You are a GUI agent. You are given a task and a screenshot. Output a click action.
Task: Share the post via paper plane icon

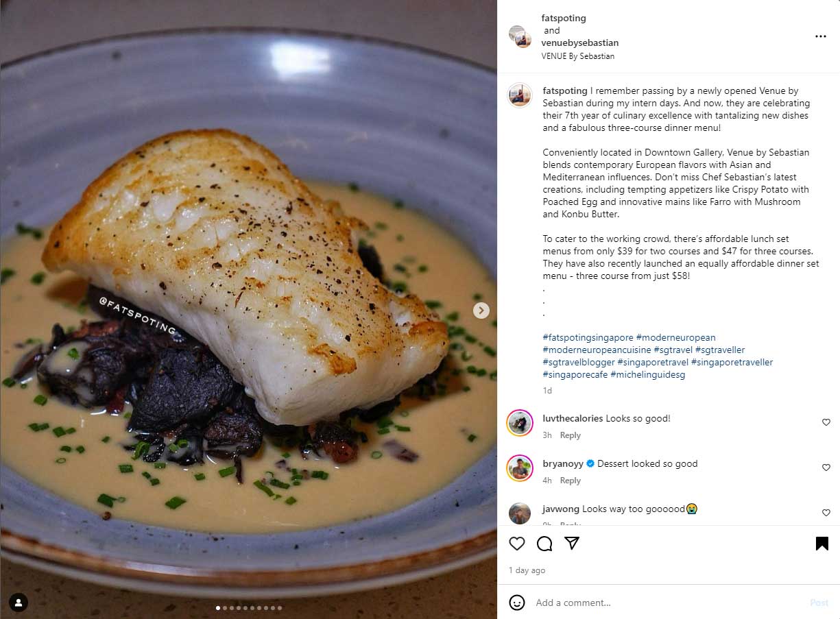tap(572, 544)
